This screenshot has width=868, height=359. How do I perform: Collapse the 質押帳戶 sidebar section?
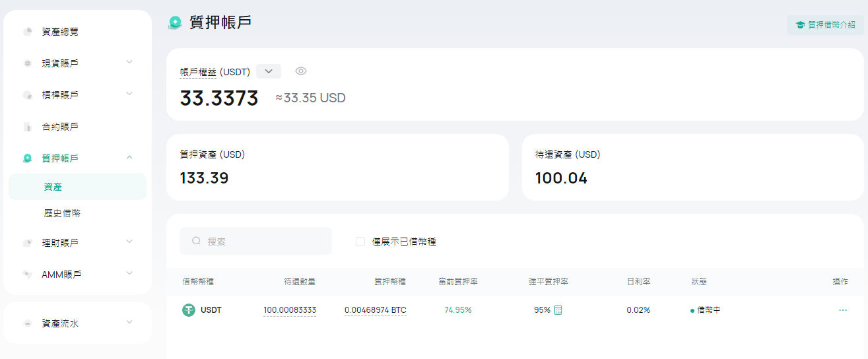pos(129,157)
